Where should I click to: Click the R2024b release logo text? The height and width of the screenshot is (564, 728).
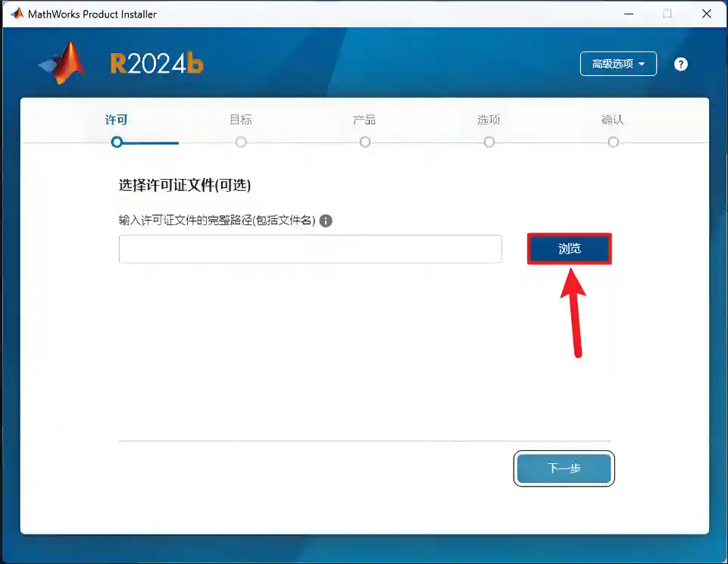(x=157, y=64)
